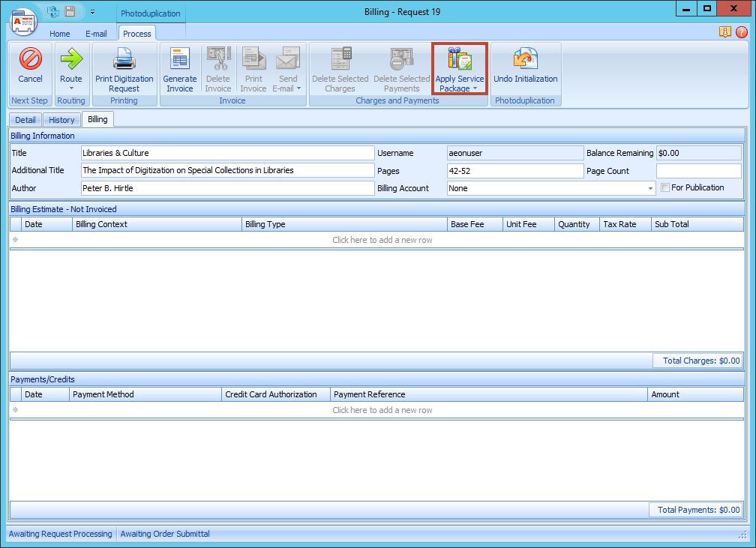Click the Undo Initialization icon
Image resolution: width=756 pixels, height=548 pixels.
(x=525, y=58)
